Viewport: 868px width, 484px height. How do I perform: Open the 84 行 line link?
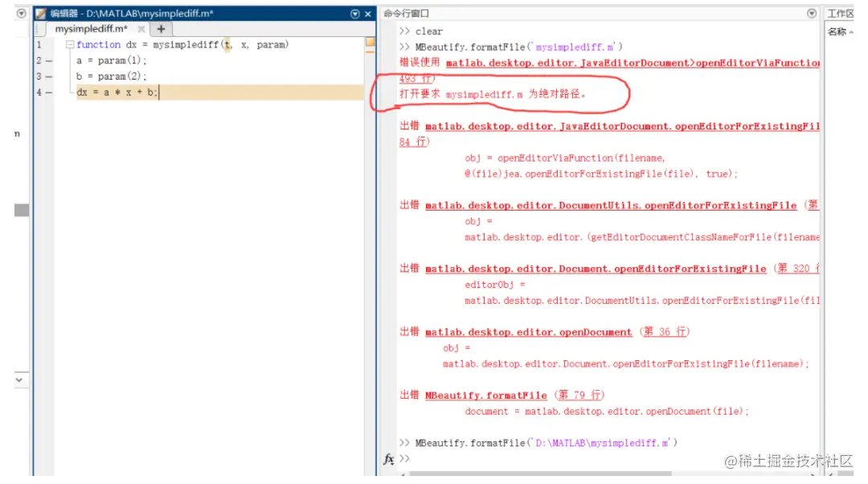(x=413, y=142)
